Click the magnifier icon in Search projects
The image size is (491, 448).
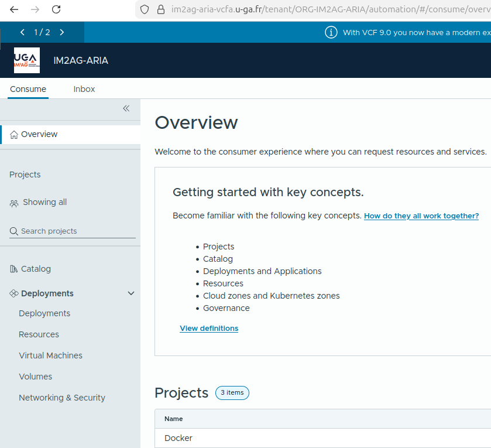(13, 231)
